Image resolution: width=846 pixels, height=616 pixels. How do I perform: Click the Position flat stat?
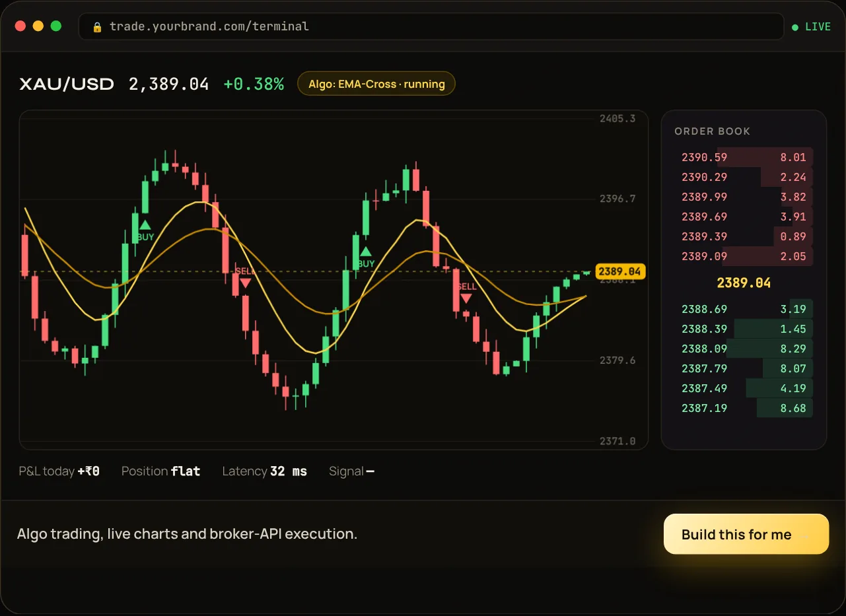click(x=161, y=471)
